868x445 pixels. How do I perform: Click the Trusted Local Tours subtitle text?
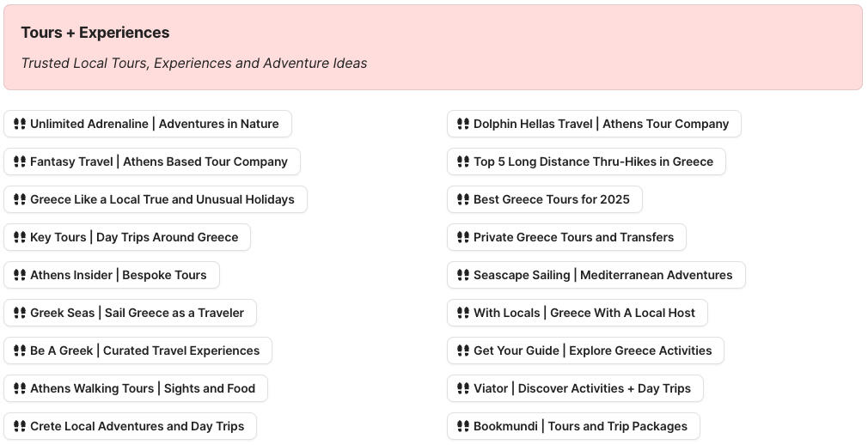[194, 64]
